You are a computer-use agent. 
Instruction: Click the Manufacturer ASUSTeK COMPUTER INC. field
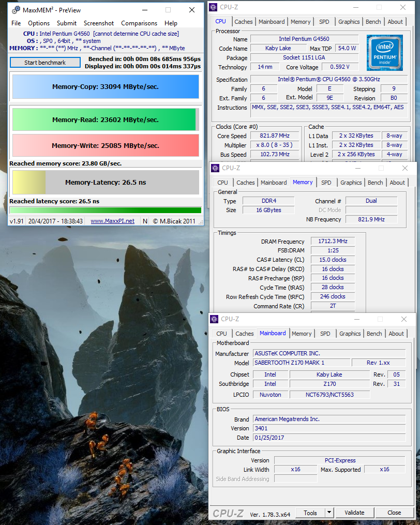point(329,353)
